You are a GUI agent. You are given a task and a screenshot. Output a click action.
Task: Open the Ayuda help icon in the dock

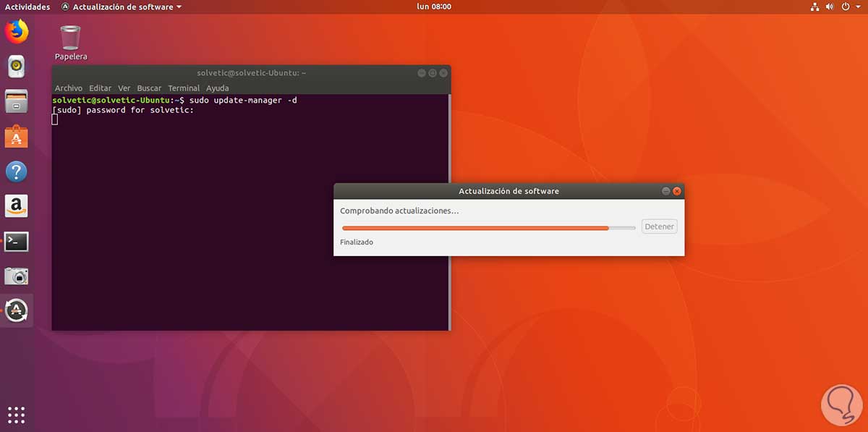point(16,171)
